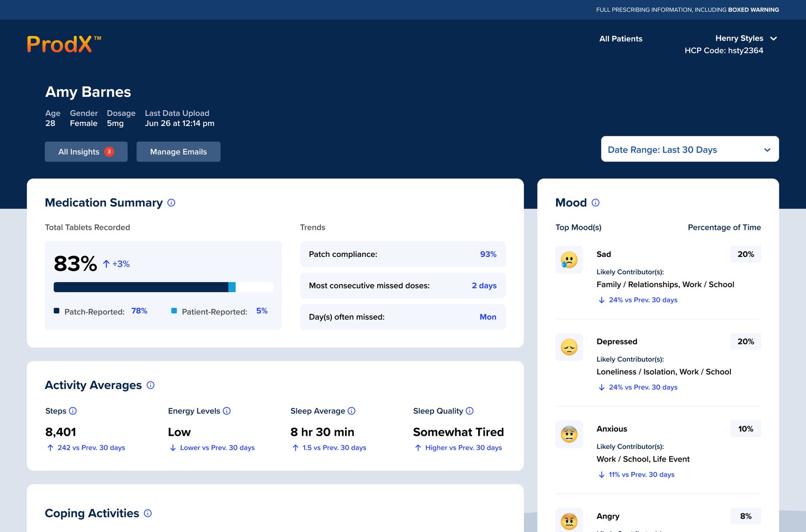Image resolution: width=806 pixels, height=532 pixels.
Task: Click 'HCP Code: hsty2364' text
Action: [x=724, y=50]
